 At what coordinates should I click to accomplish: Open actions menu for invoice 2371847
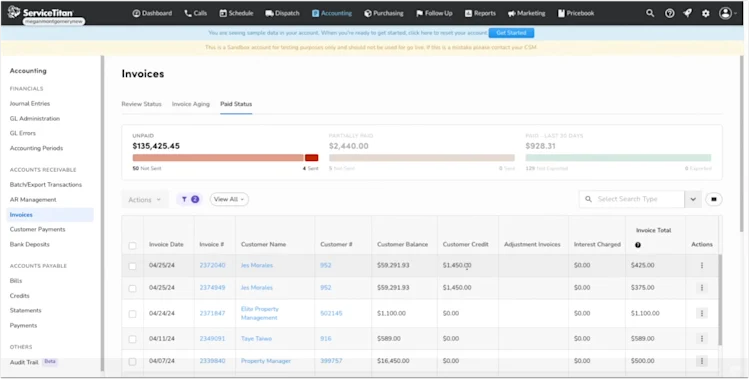tap(702, 313)
